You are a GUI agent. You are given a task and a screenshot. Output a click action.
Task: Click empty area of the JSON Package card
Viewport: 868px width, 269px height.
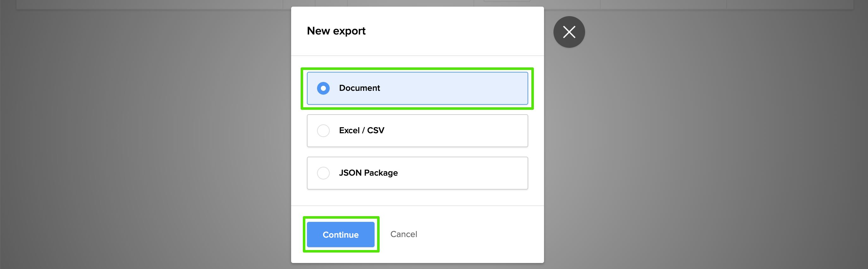[x=465, y=173]
